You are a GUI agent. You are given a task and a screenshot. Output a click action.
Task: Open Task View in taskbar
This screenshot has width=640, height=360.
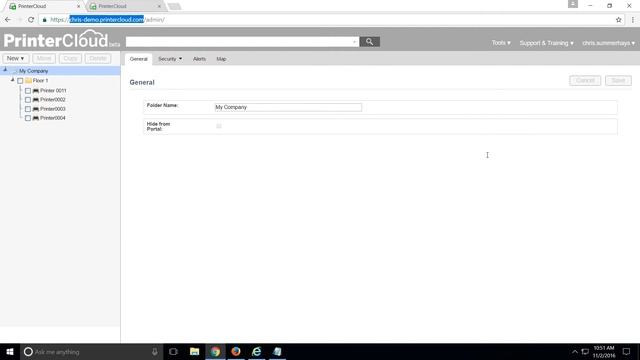pos(173,351)
